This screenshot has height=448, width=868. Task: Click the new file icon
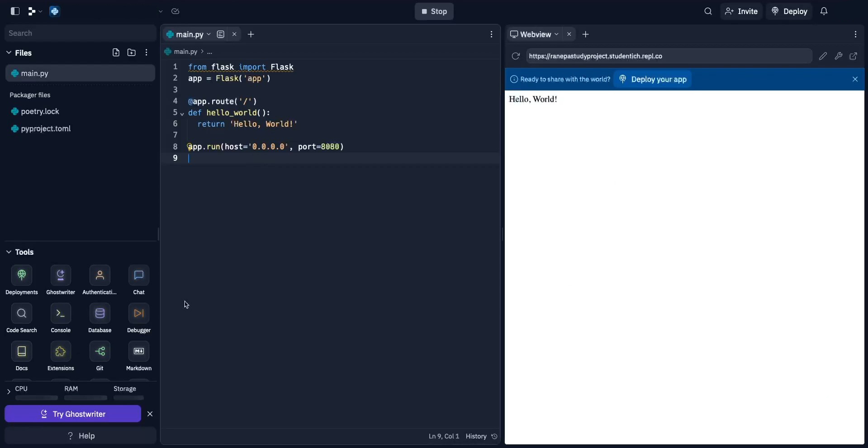click(x=116, y=53)
